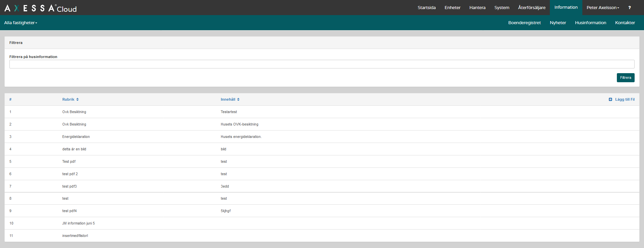
Task: Click the Axessa Cloud logo
Action: 41,8
